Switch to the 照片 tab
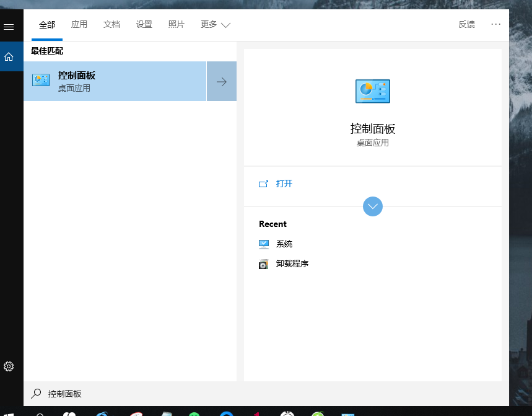This screenshot has height=416, width=532. 176,25
